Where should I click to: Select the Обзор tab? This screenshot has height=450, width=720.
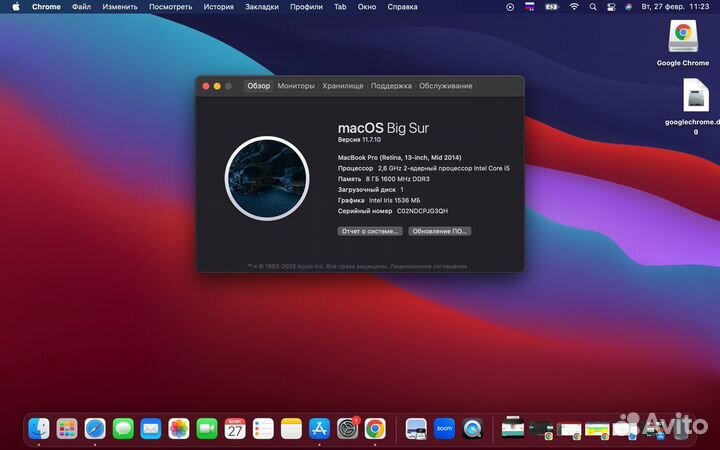coord(259,86)
